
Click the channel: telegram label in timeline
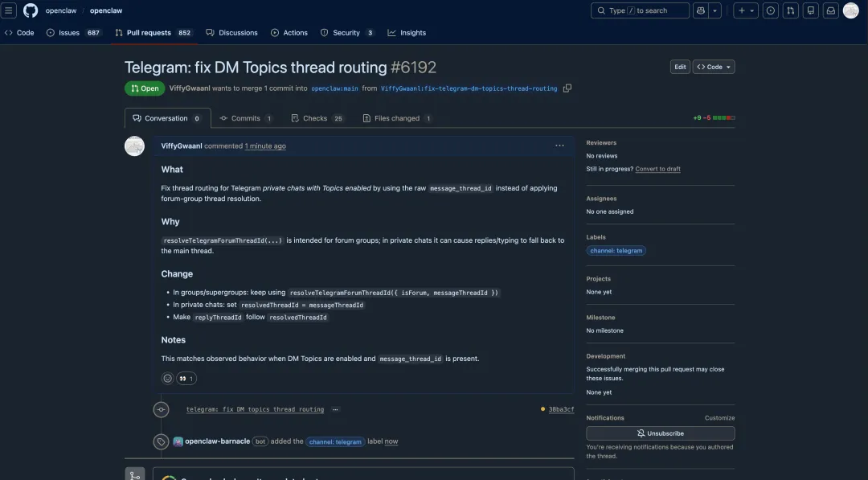tap(335, 441)
